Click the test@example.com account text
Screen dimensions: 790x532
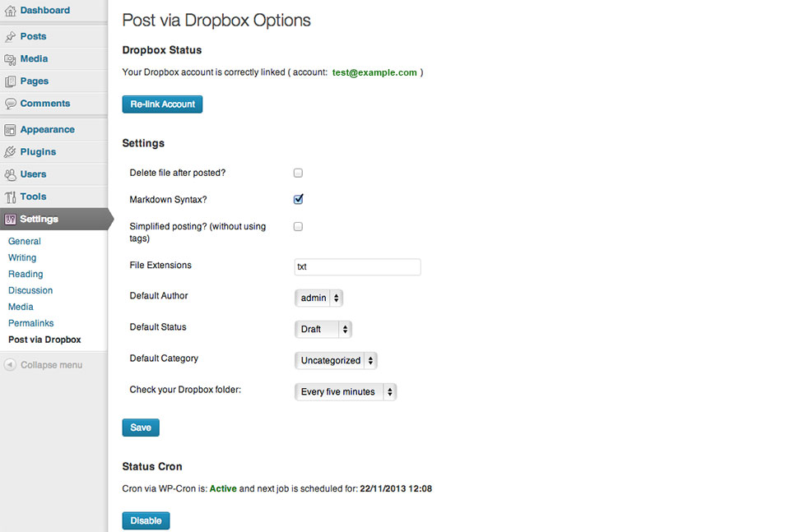pos(374,72)
